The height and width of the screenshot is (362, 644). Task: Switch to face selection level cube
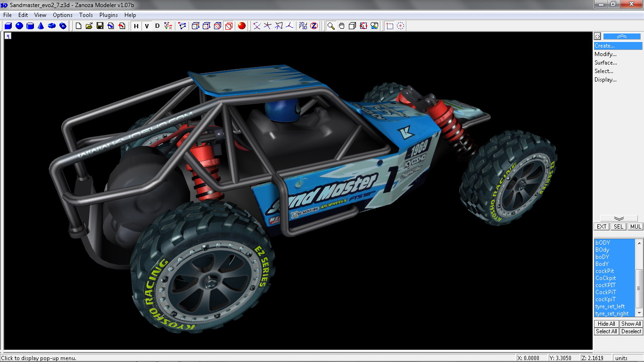217,26
